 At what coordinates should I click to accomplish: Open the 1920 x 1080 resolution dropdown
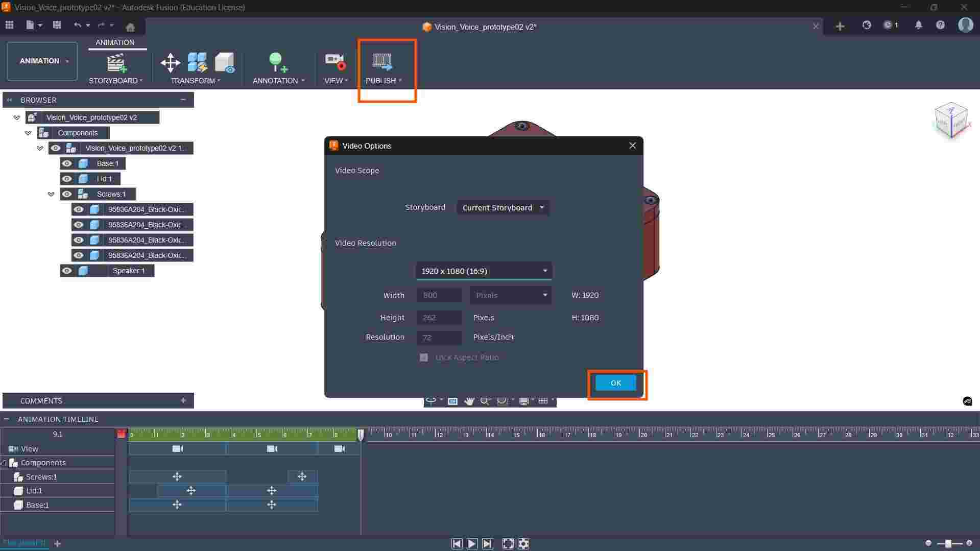484,271
